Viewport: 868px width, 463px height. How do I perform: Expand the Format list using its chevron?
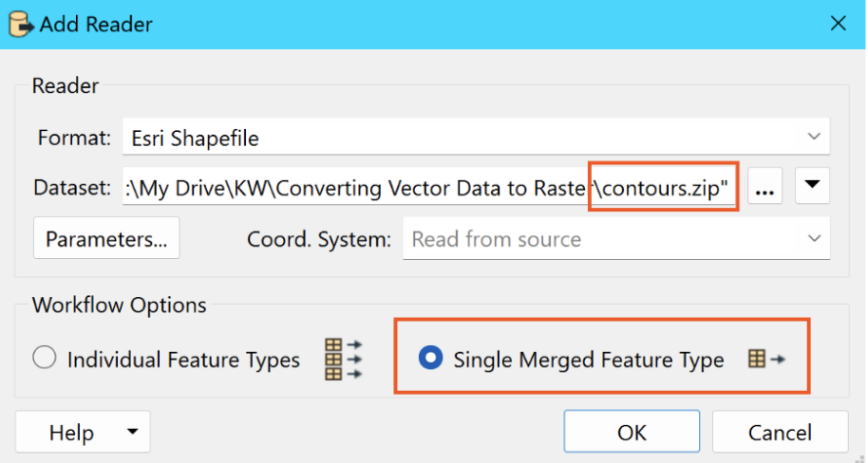(x=814, y=136)
